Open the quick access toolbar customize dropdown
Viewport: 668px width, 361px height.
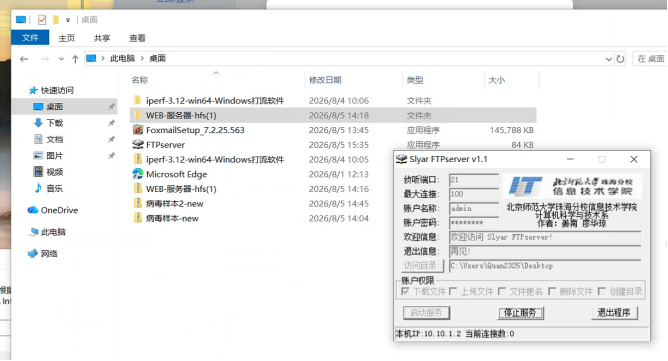tap(68, 20)
